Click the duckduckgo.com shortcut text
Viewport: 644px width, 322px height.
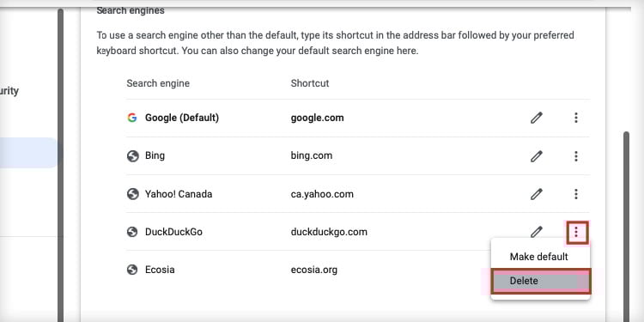(329, 232)
